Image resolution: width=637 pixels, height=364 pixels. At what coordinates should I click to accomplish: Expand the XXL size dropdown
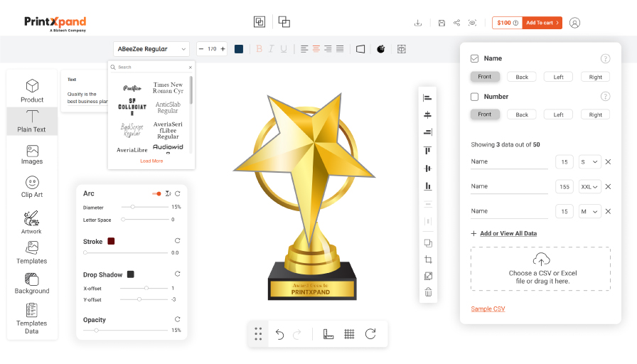click(590, 186)
